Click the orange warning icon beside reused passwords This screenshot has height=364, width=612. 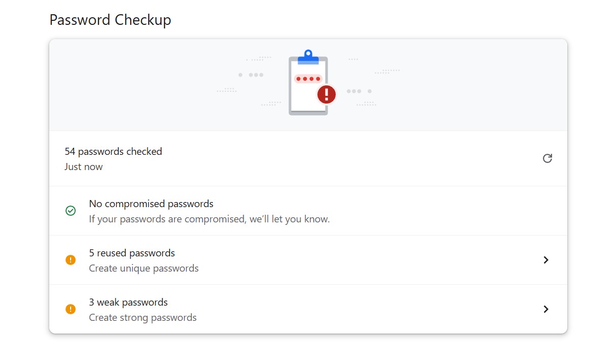(x=71, y=260)
